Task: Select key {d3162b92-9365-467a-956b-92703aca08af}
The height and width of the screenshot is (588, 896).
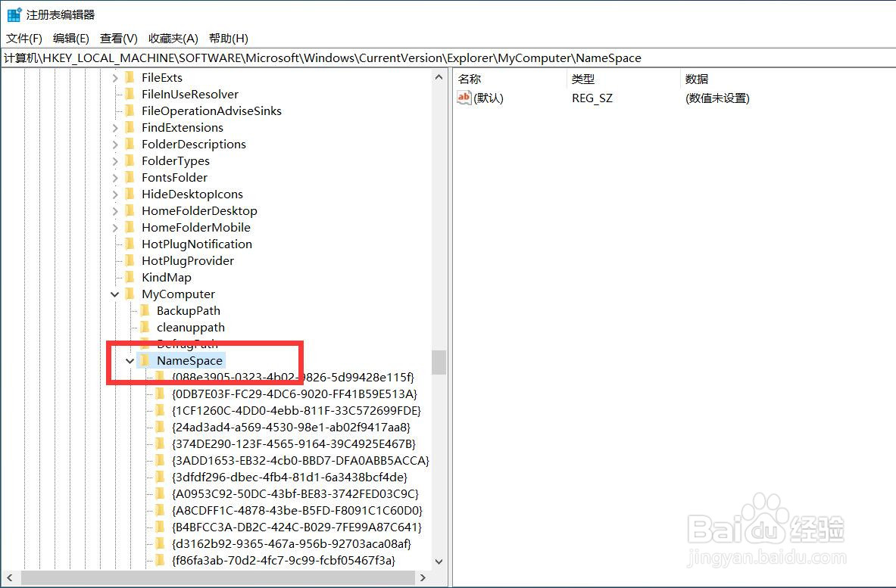Action: click(x=292, y=543)
